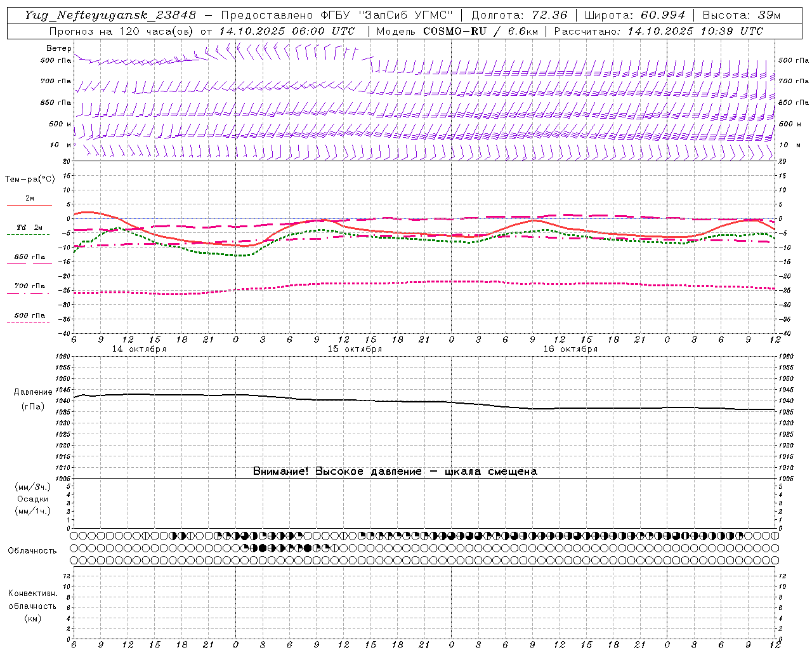The image size is (812, 650).
Task: Click the '(км)' unit under convective cloudiness
Action: click(32, 618)
